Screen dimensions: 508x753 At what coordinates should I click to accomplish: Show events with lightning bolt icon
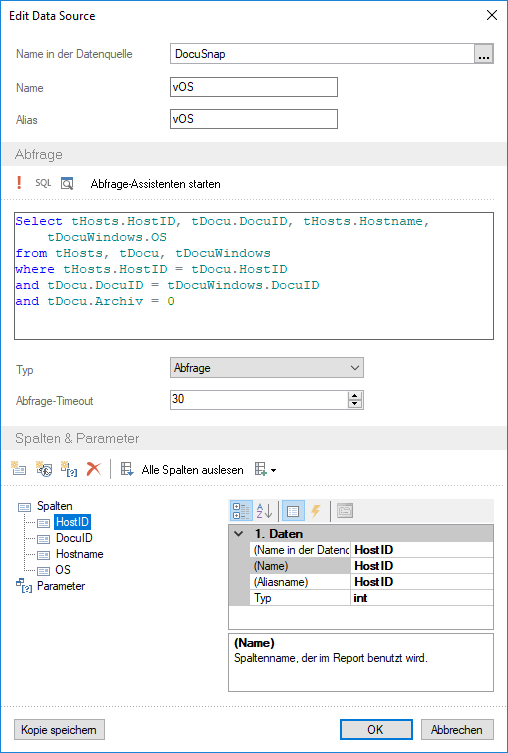pyautogui.click(x=315, y=511)
